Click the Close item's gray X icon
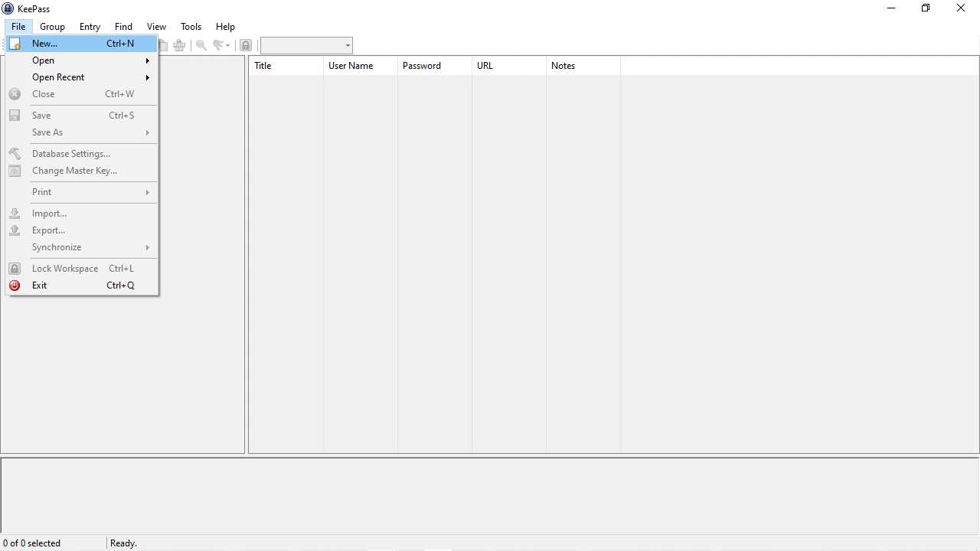 (15, 94)
